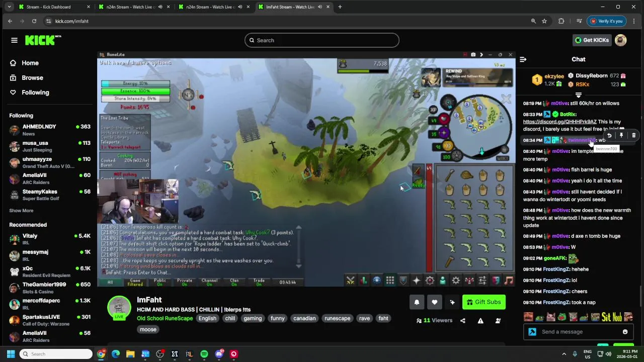This screenshot has width=644, height=362.
Task: Delete twinnnn100's chat message
Action: [x=633, y=135]
